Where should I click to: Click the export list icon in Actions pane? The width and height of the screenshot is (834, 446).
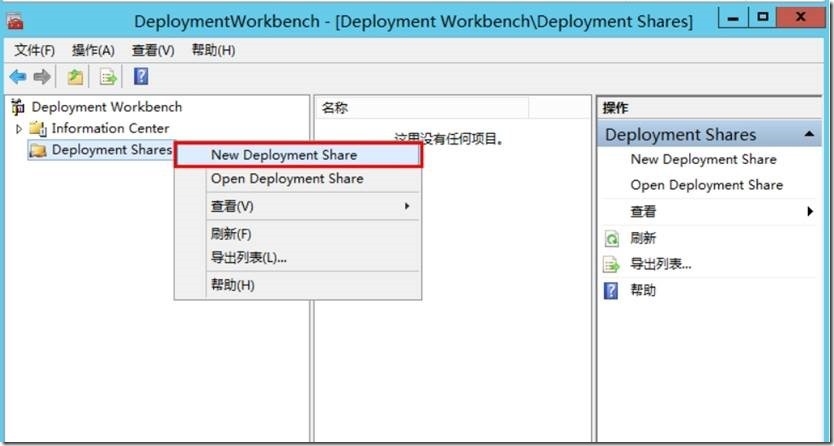612,264
